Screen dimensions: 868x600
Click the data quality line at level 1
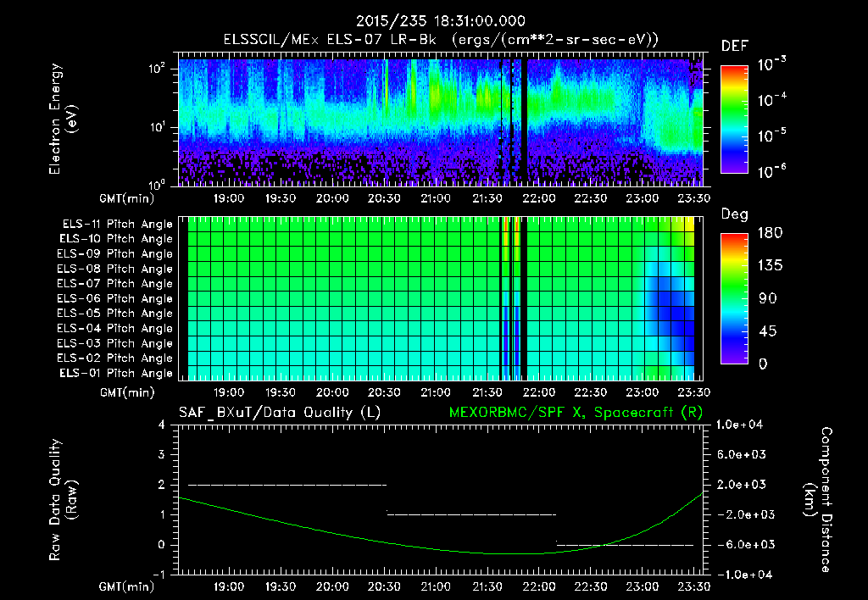pyautogui.click(x=471, y=514)
